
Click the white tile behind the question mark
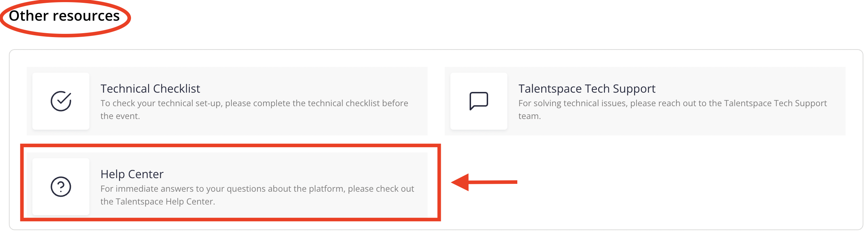[61, 187]
